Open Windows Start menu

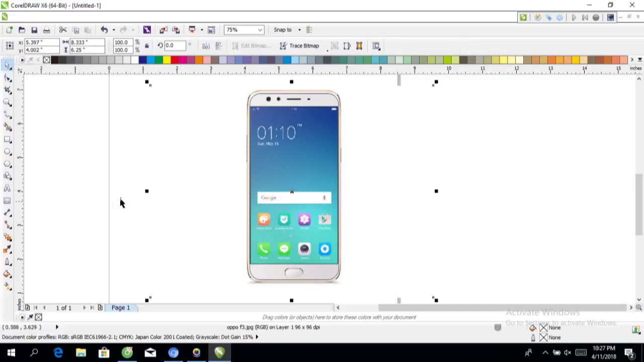click(x=11, y=353)
